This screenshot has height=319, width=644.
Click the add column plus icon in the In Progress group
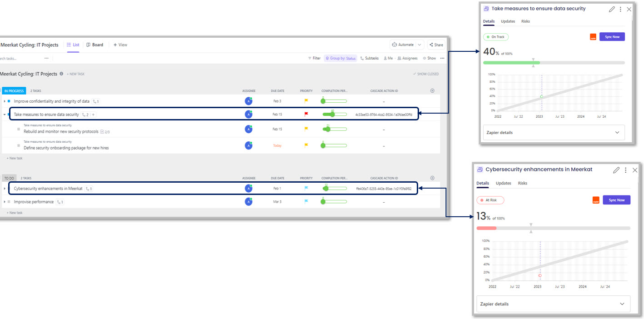pyautogui.click(x=432, y=91)
